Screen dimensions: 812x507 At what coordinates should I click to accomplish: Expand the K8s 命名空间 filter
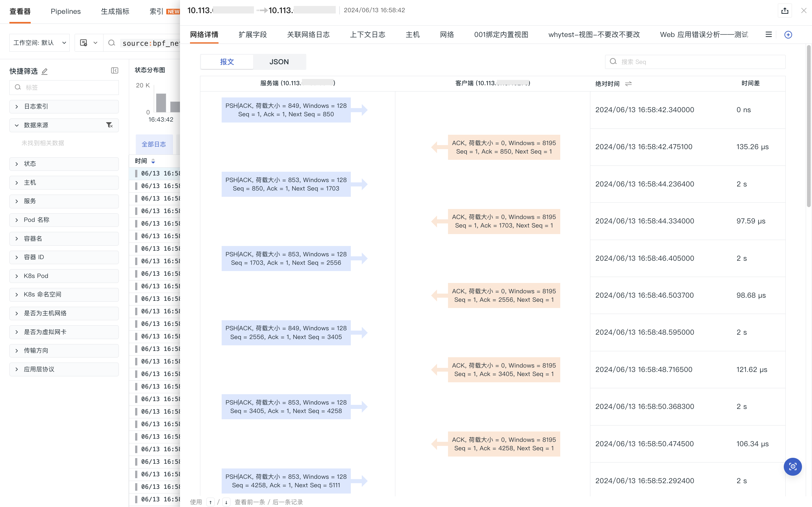click(x=64, y=295)
